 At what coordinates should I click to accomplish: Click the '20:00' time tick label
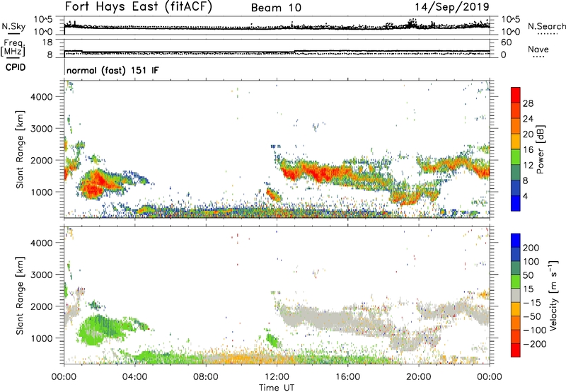pos(419,377)
